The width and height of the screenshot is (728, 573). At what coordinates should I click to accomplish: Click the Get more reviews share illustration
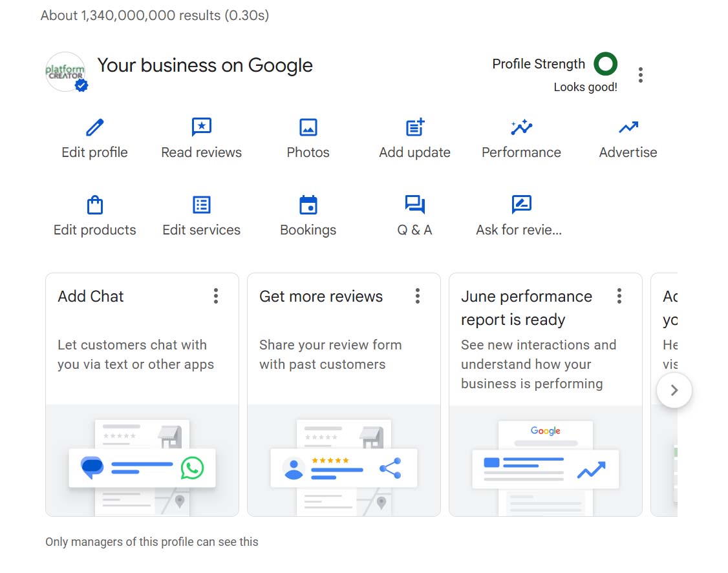[344, 461]
